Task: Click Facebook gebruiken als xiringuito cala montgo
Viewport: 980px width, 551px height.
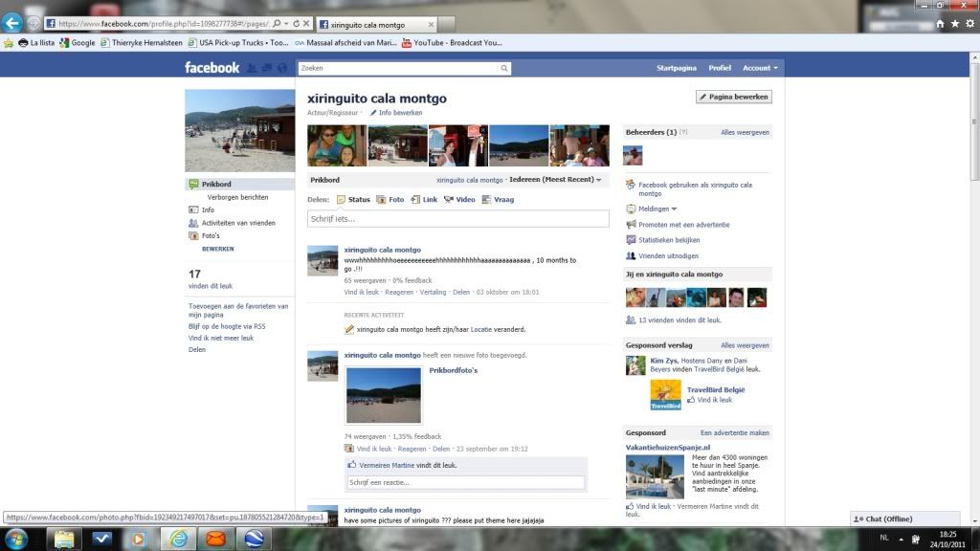Action: (695, 189)
